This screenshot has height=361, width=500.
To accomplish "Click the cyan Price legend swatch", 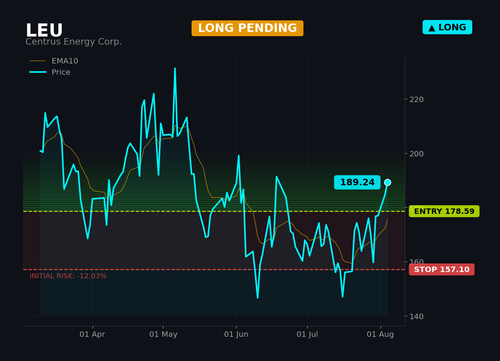I will [x=38, y=72].
